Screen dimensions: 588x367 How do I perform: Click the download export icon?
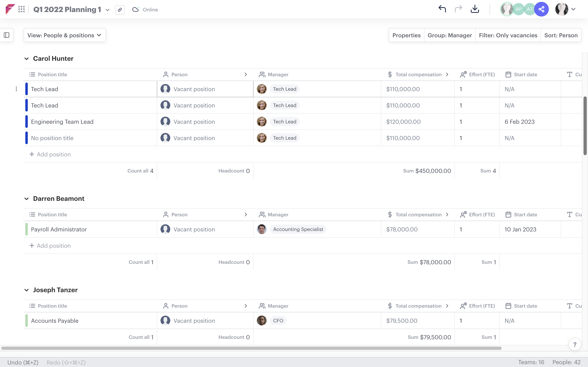point(475,9)
